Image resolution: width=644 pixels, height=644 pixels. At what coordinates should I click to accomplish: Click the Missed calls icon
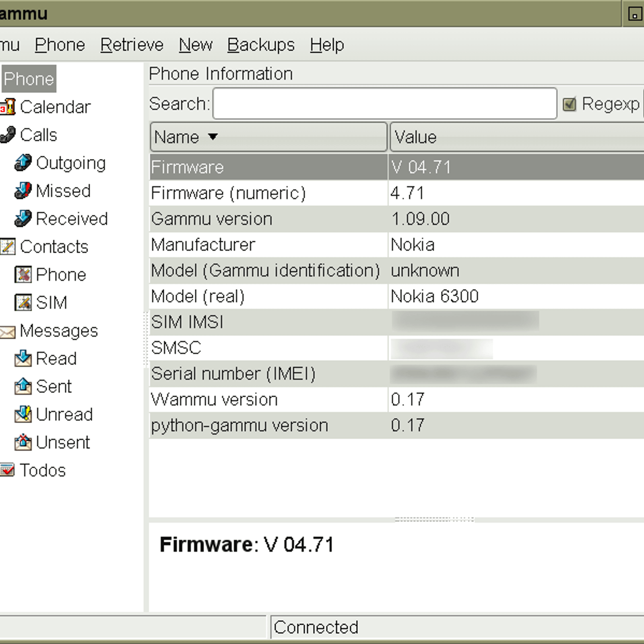[x=23, y=190]
